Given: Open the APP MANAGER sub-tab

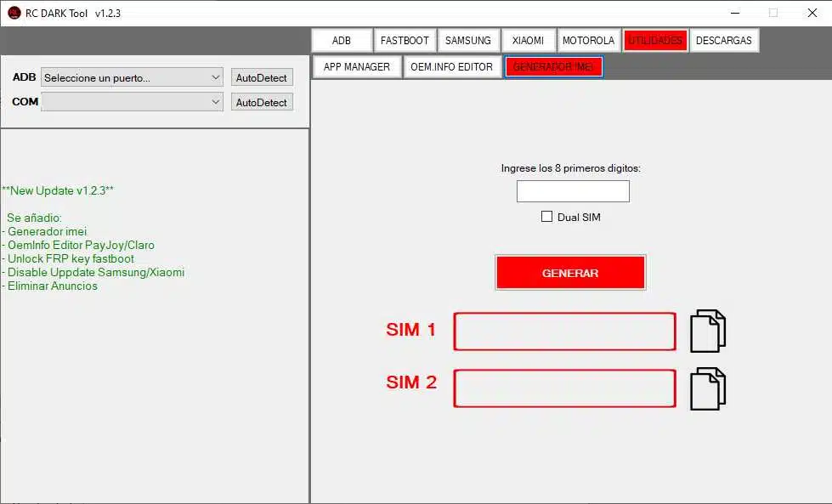Looking at the screenshot, I should [357, 67].
